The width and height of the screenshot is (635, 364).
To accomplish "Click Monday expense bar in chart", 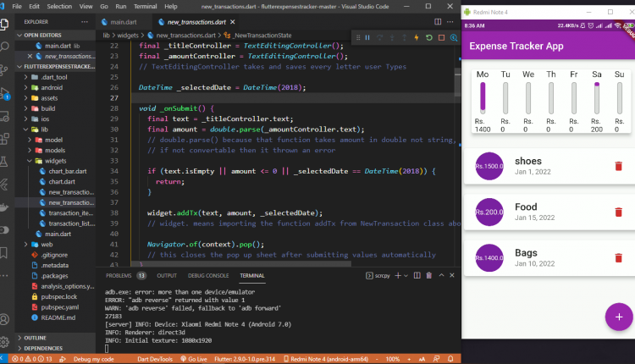I will pyautogui.click(x=483, y=98).
